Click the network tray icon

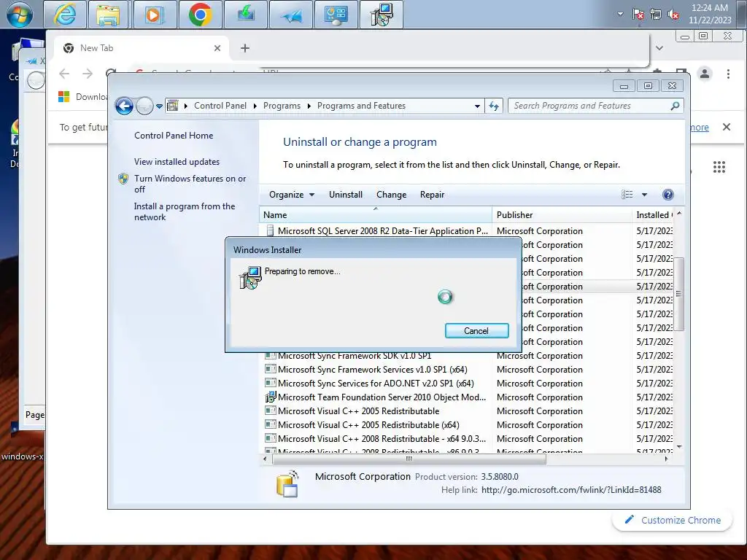(656, 15)
